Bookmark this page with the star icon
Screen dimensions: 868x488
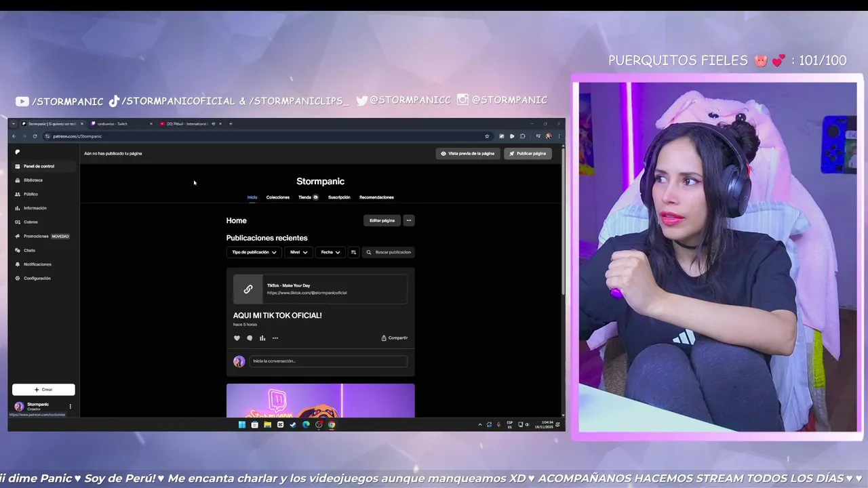(x=487, y=136)
